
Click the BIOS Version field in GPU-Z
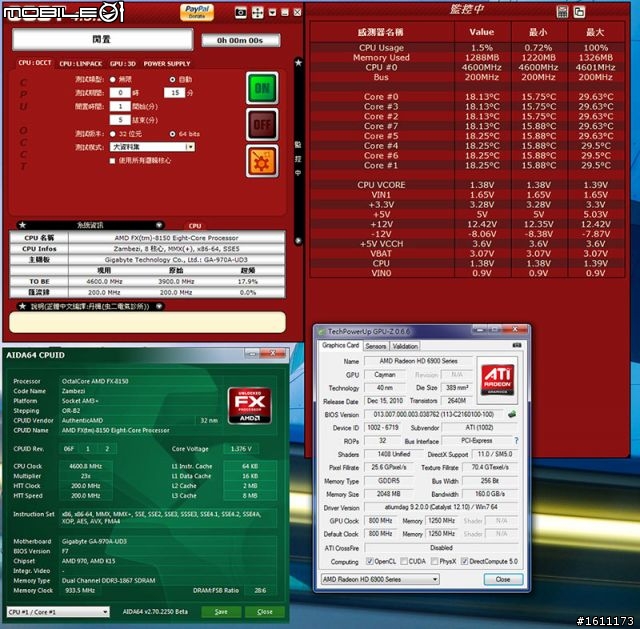pos(433,414)
